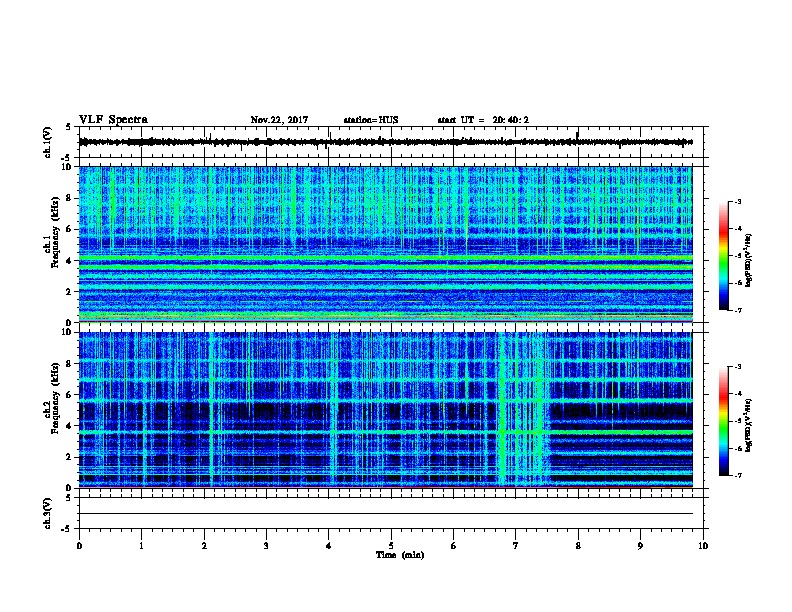The image size is (792, 612).
Task: Click the "5" tick on ch.1(V) axis
Action: [69, 127]
